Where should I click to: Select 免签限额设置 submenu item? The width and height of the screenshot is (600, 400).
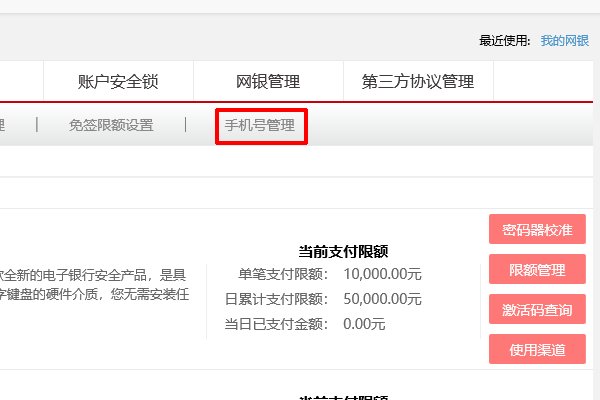[x=111, y=125]
